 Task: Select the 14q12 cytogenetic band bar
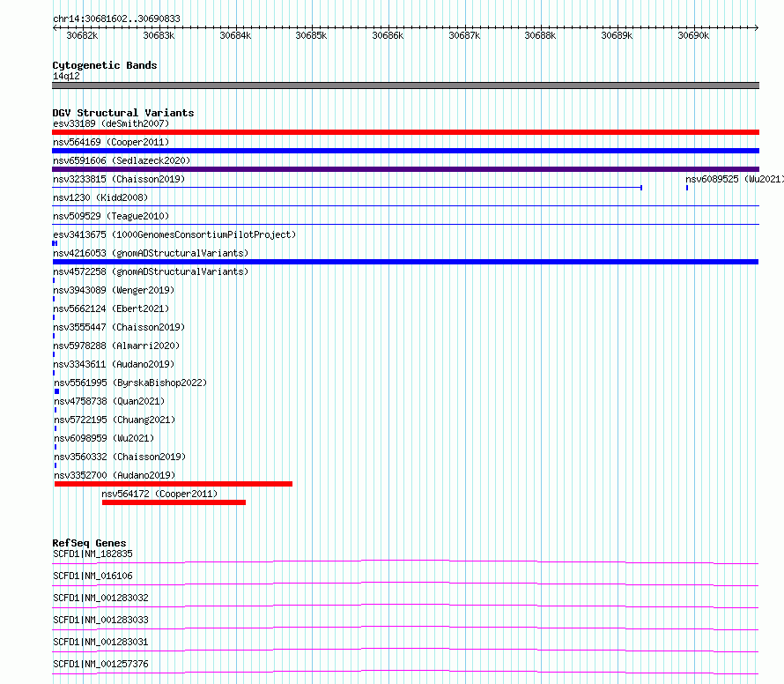405,85
